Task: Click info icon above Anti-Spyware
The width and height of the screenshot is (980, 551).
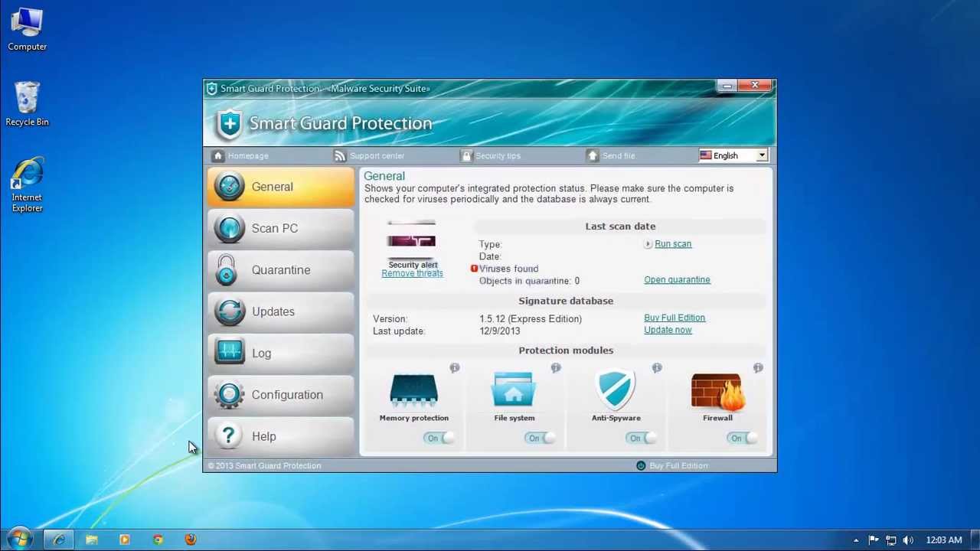Action: point(657,368)
